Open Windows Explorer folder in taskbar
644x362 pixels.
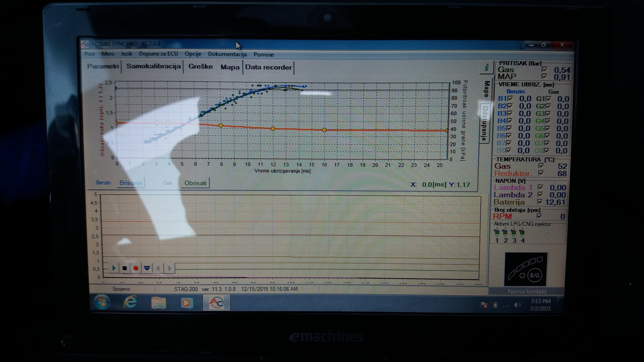pyautogui.click(x=158, y=303)
